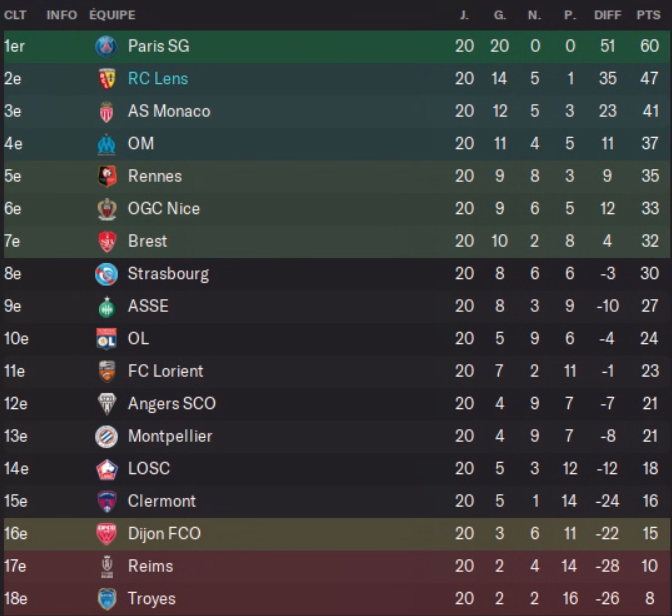Click the ÉQUIPE column header
The width and height of the screenshot is (672, 616).
click(112, 15)
